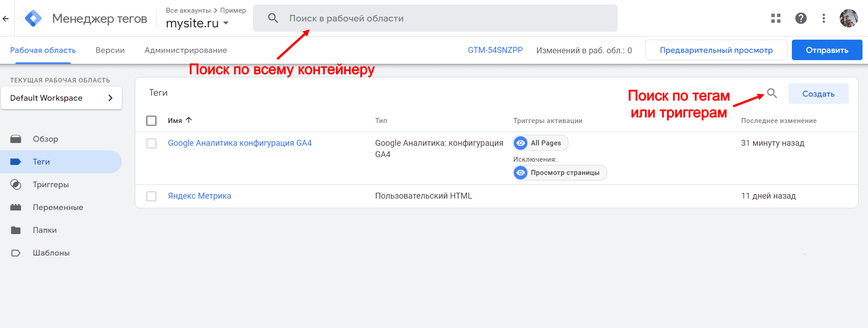Click the Обзор sidebar icon

(16, 139)
